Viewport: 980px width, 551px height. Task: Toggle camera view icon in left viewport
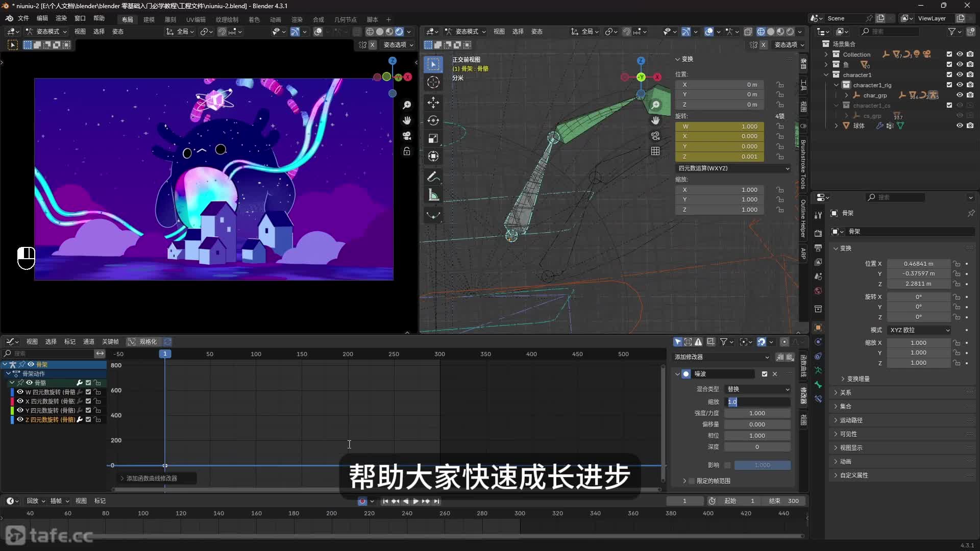click(x=407, y=136)
